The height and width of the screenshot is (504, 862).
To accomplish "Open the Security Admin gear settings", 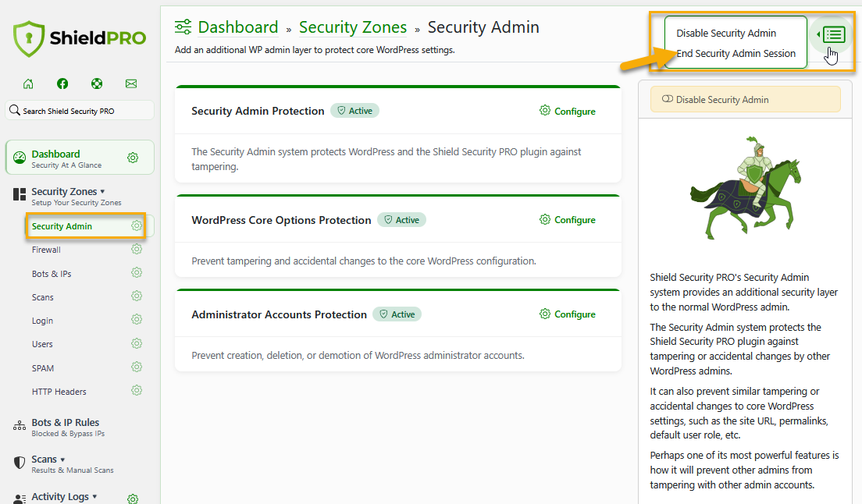I will point(137,225).
